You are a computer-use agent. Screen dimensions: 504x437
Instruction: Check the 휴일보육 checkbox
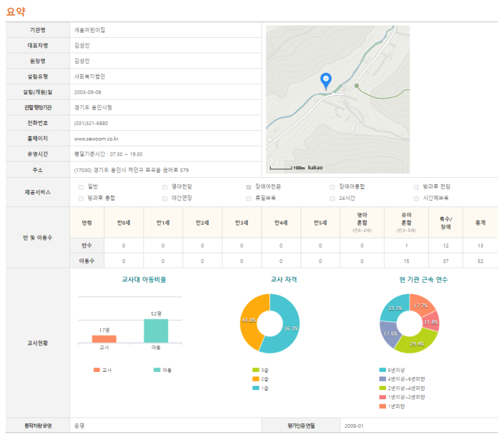coord(248,199)
